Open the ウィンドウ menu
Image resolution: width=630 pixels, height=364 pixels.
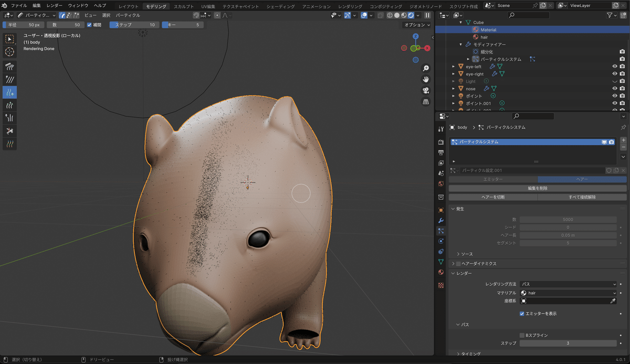[78, 5]
